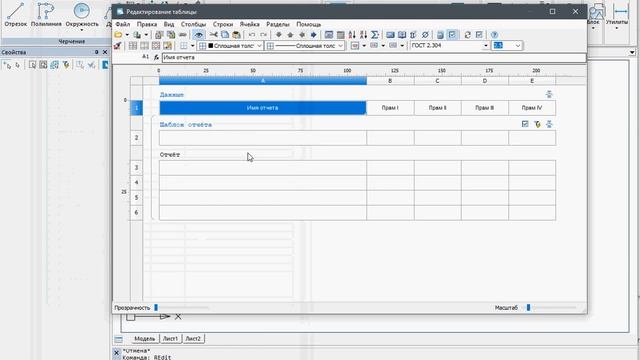Toggle the eye preview button in toolbar
The width and height of the screenshot is (640, 360).
[x=199, y=35]
